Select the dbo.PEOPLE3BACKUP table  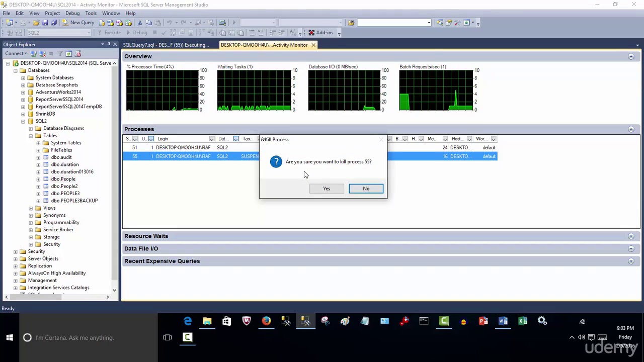[x=74, y=201]
